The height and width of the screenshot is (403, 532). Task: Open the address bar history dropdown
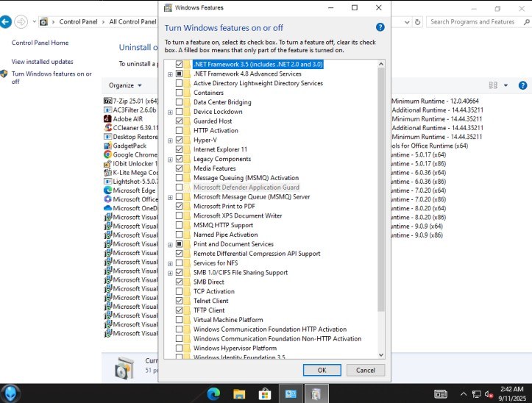pyautogui.click(x=407, y=22)
